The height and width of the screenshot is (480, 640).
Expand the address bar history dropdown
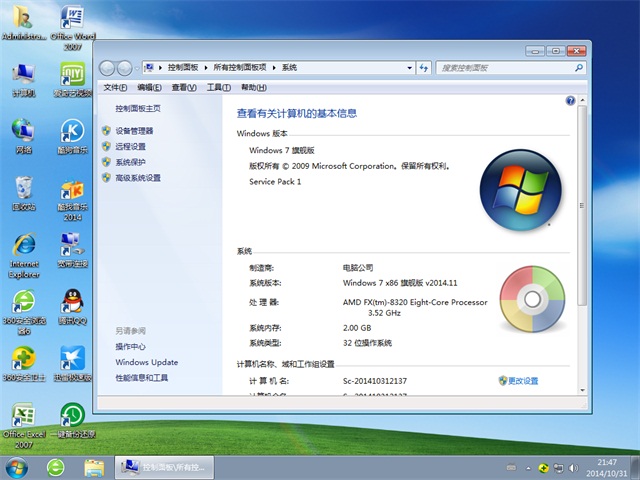click(x=409, y=67)
